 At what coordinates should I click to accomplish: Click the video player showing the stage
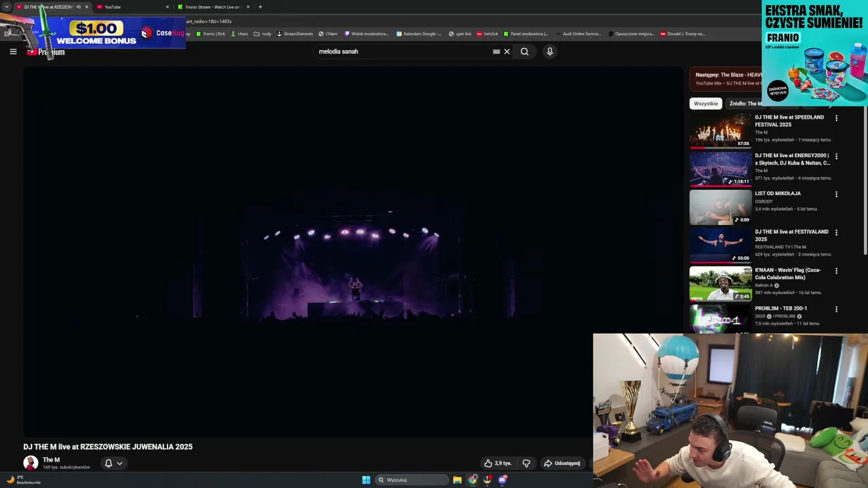click(x=353, y=252)
